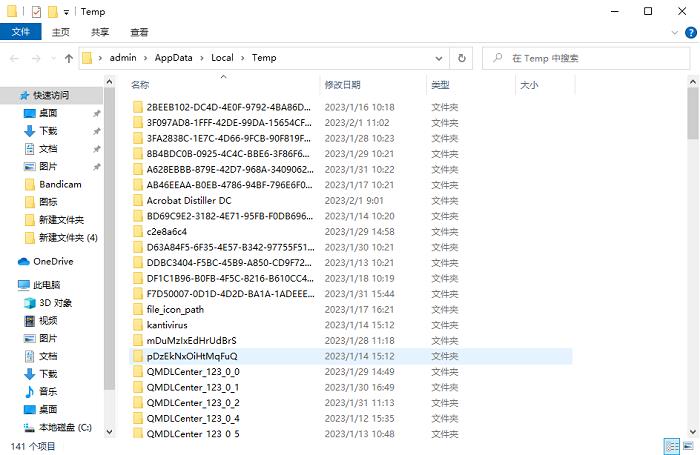Select 文档 under 此电脑

48,356
